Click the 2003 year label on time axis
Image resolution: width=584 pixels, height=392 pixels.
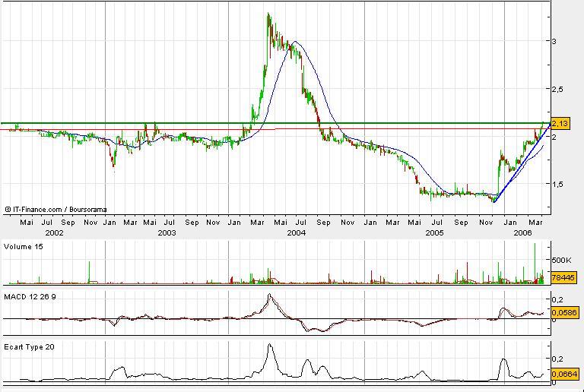click(x=167, y=232)
